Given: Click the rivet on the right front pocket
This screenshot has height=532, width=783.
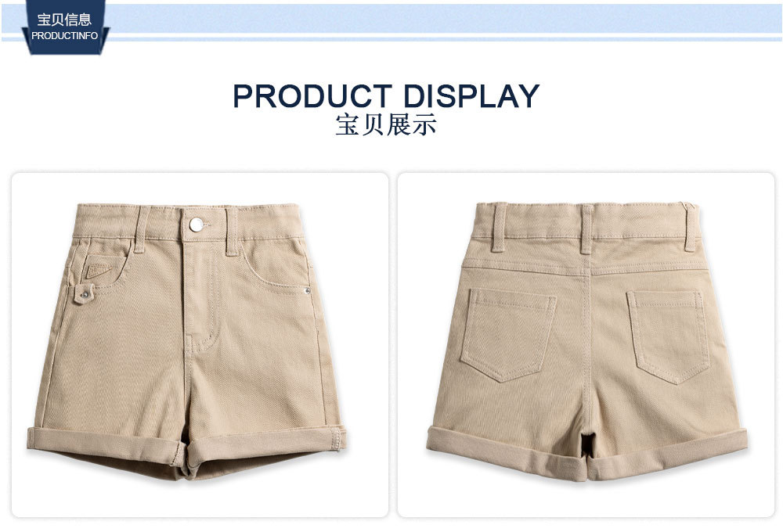Looking at the screenshot, I should click(307, 291).
